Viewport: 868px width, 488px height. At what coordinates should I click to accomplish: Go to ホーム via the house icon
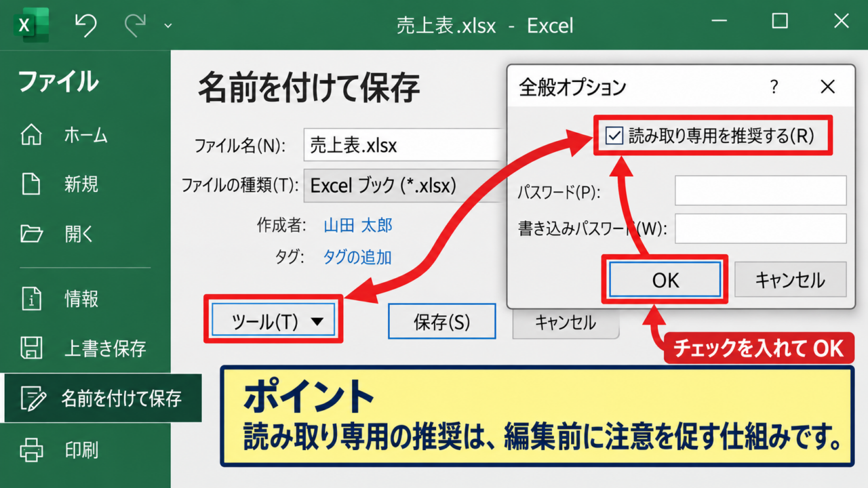32,135
